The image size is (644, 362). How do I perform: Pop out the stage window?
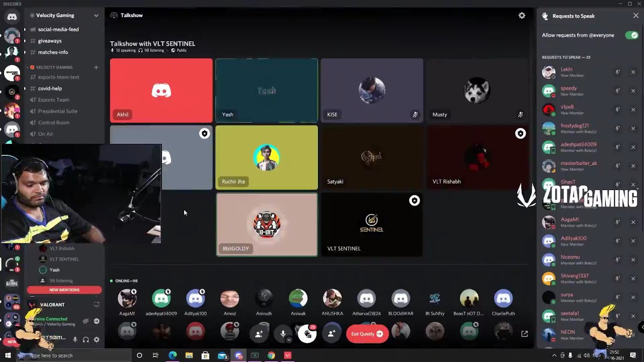(524, 334)
